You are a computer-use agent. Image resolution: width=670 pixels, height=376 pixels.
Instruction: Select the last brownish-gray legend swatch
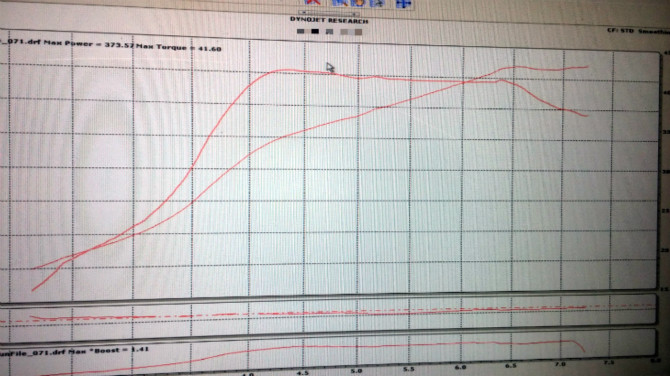pyautogui.click(x=359, y=32)
